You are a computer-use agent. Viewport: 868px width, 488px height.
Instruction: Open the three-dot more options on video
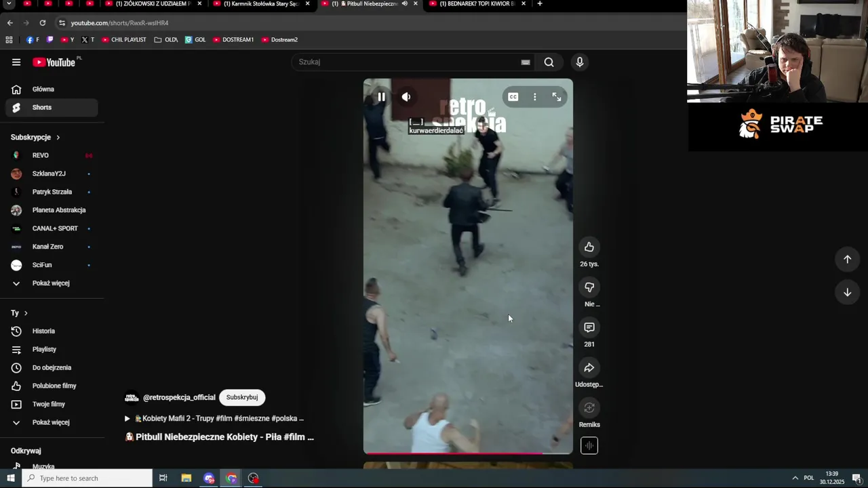click(x=535, y=97)
